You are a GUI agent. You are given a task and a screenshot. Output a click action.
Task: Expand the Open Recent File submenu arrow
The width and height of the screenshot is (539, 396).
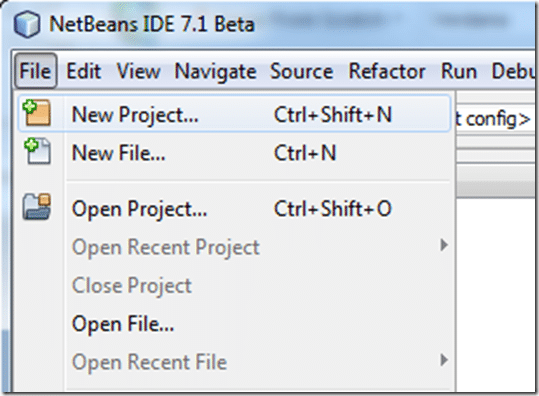444,360
